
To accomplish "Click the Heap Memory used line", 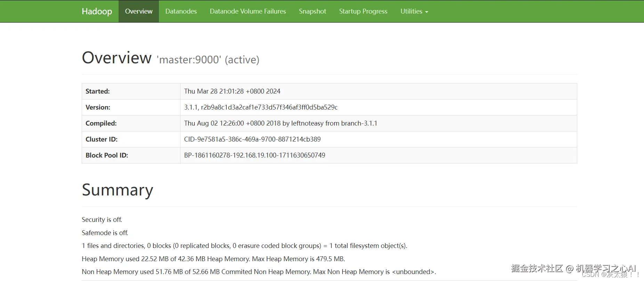I will point(213,259).
